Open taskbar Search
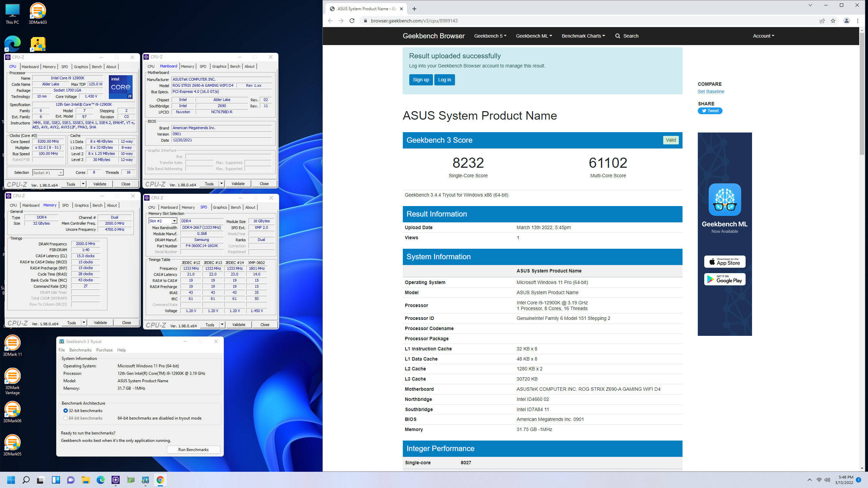 coord(26,480)
